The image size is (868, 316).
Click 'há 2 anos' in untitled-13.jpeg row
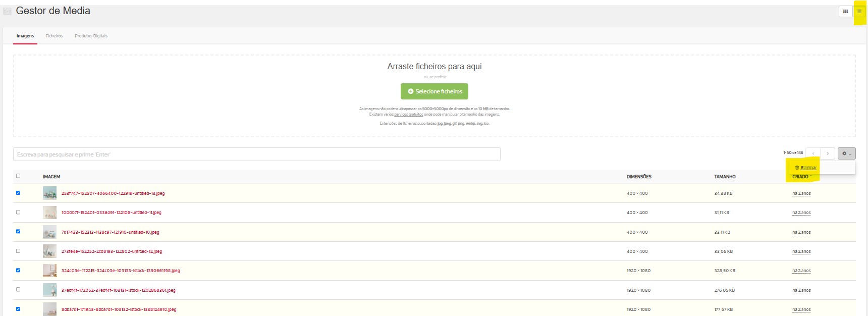point(801,193)
